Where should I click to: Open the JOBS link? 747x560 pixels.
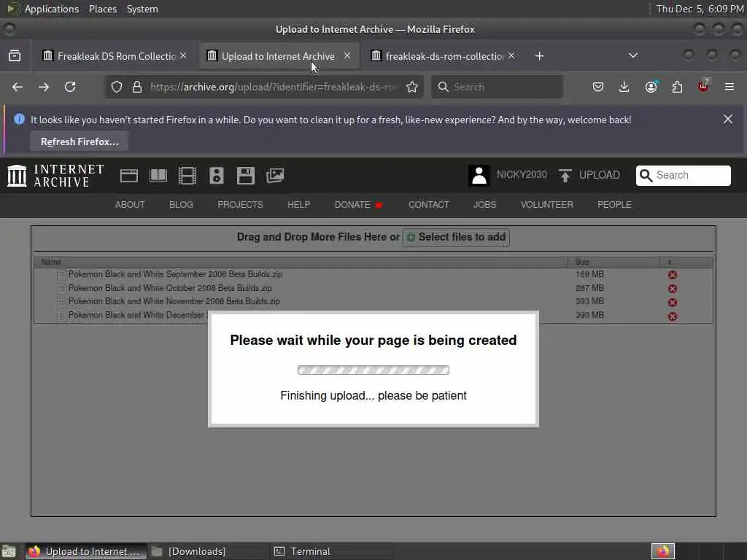click(x=484, y=205)
